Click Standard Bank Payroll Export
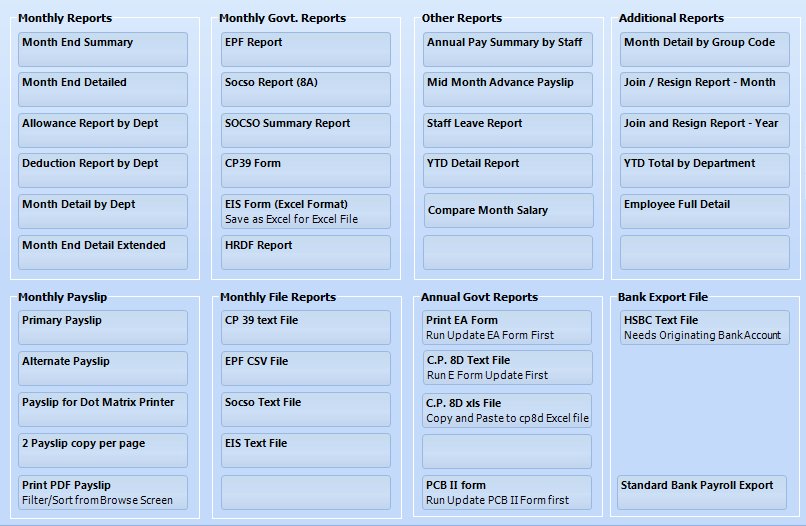Image resolution: width=806 pixels, height=526 pixels. pyautogui.click(x=702, y=493)
